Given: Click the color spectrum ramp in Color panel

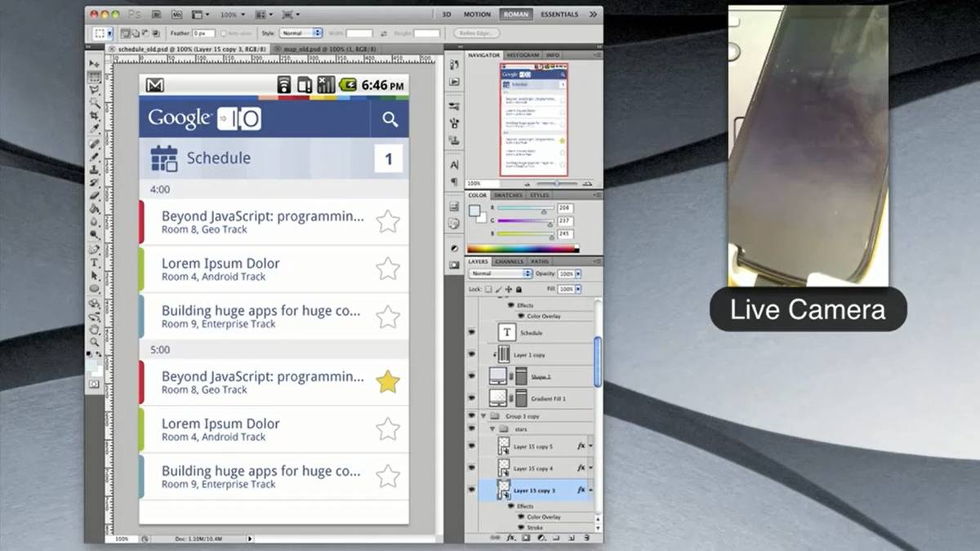Looking at the screenshot, I should 523,248.
